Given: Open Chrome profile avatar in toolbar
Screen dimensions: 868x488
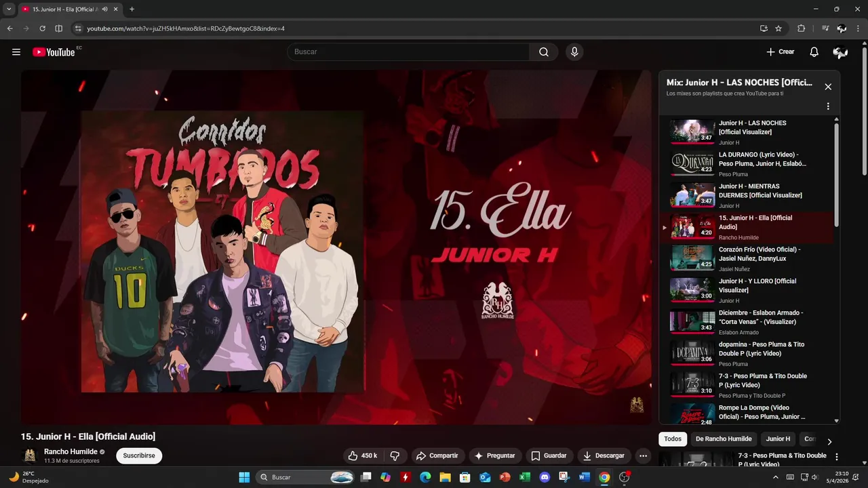Looking at the screenshot, I should coord(842,28).
